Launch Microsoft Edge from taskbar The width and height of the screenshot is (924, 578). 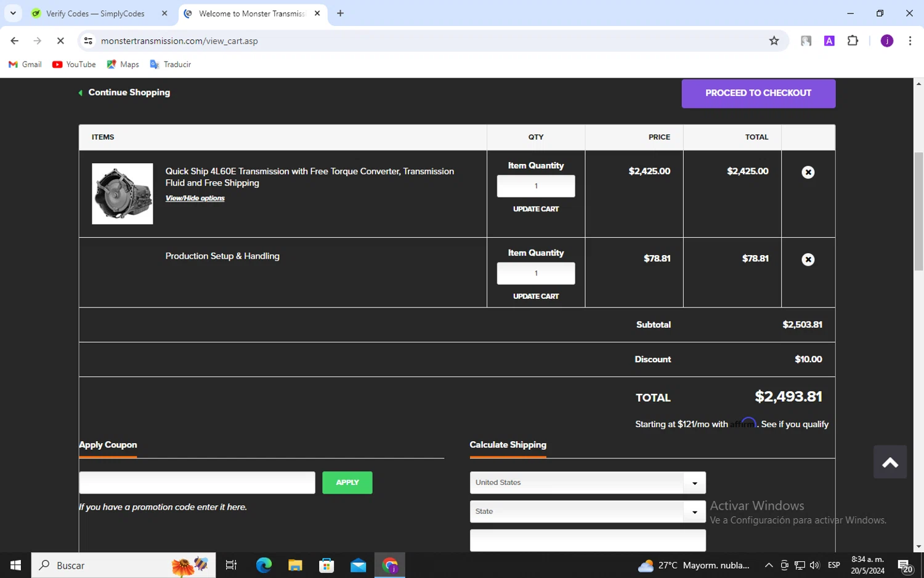(x=264, y=565)
